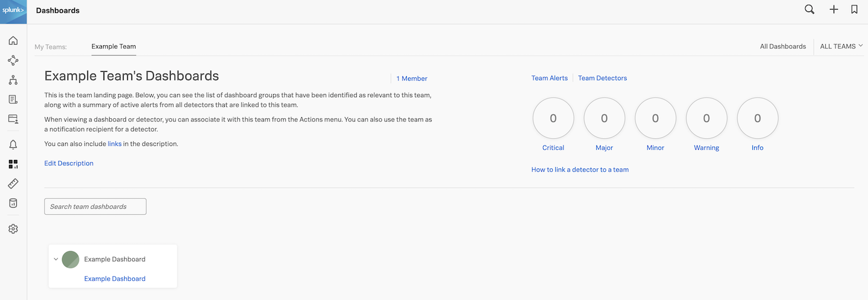The image size is (868, 300).
Task: Open Dashboards icon in left sidebar
Action: [13, 164]
